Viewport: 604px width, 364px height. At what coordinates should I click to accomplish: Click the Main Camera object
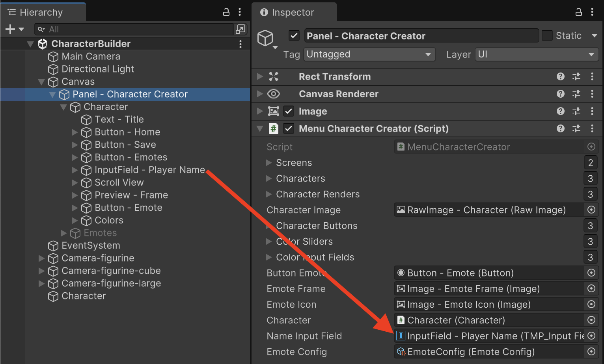(x=91, y=56)
